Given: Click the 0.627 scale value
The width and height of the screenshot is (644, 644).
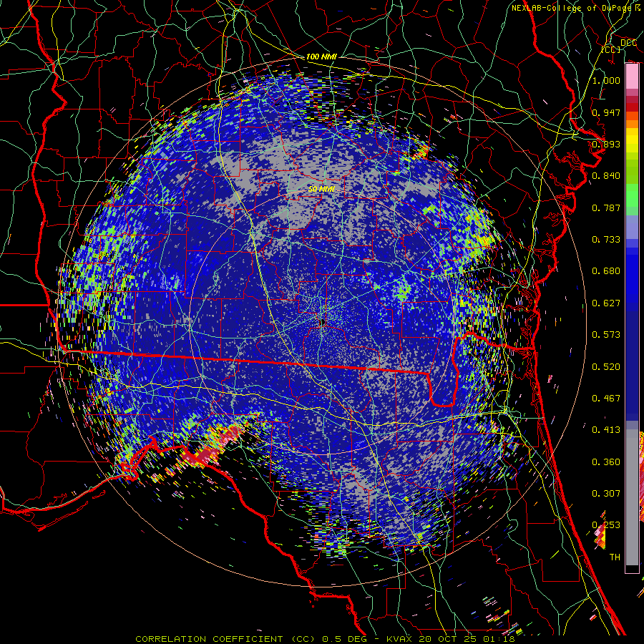Looking at the screenshot, I should point(606,303).
